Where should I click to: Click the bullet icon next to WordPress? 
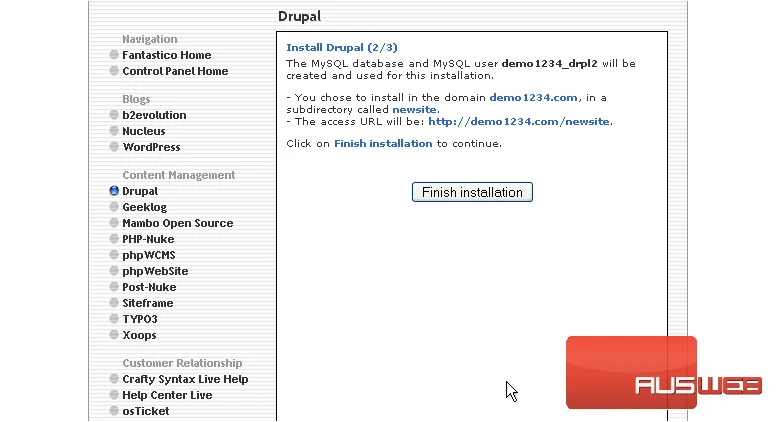[x=114, y=147]
